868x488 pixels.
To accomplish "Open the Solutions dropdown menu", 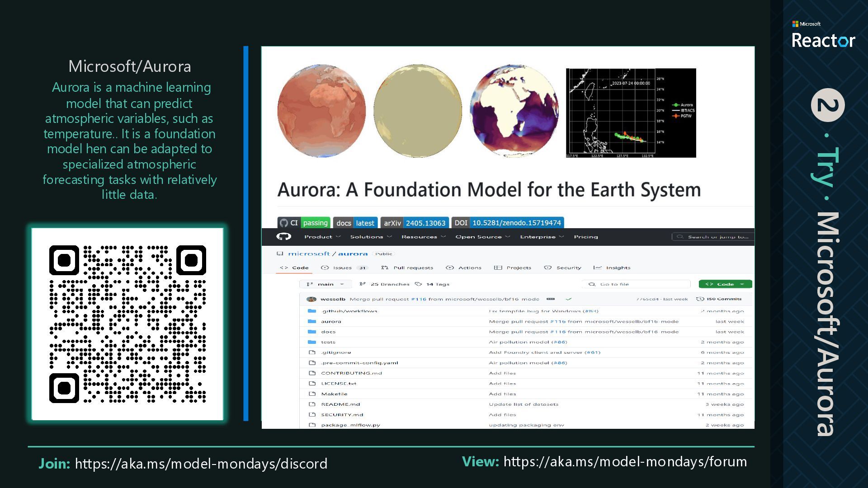I will pyautogui.click(x=371, y=237).
